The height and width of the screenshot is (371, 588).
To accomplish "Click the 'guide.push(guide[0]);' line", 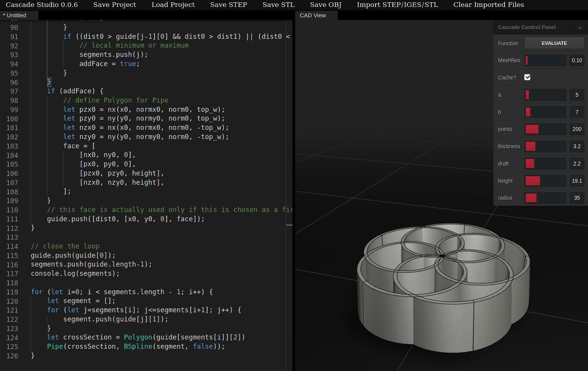I will pos(73,255).
